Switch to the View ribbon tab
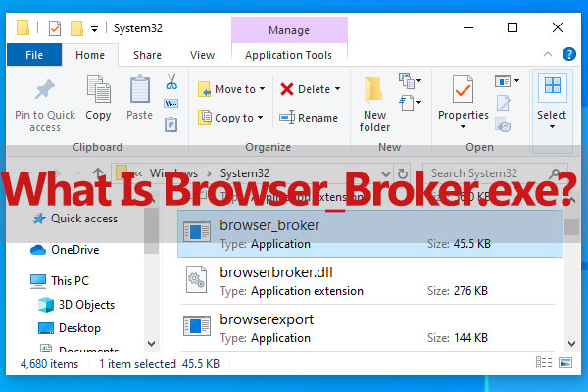Screen dimensions: 588x392 click(x=202, y=56)
